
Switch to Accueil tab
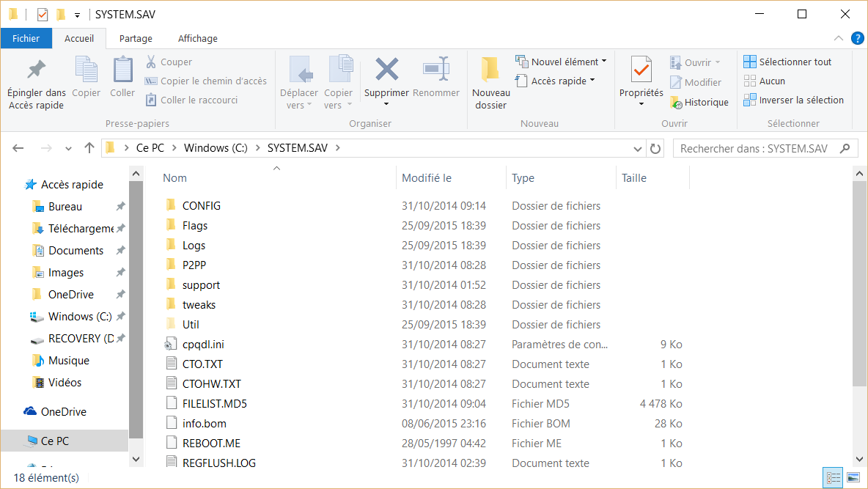coord(79,38)
